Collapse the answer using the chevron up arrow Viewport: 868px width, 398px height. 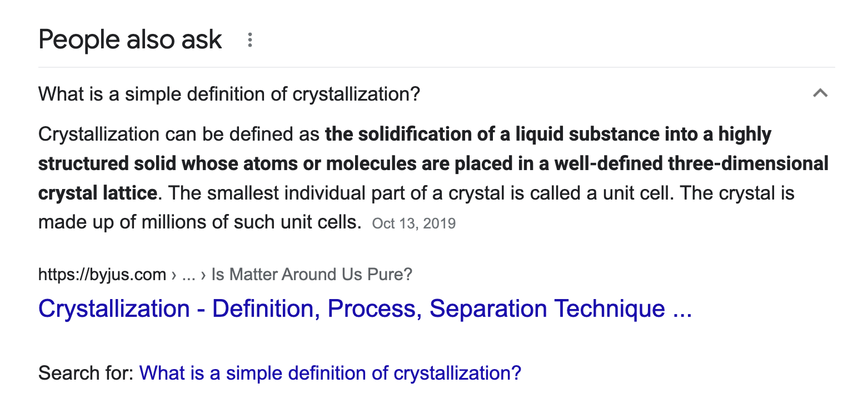point(820,93)
